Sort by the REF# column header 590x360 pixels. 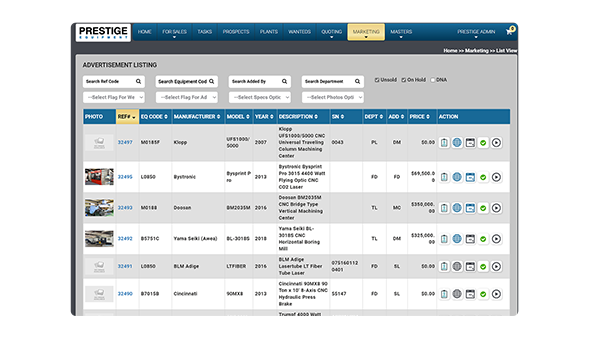127,117
